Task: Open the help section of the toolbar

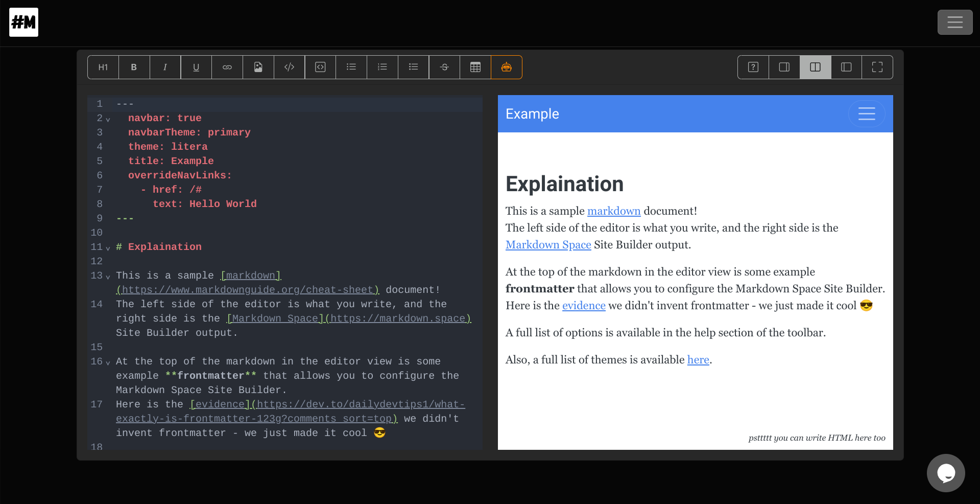Action: coord(752,67)
